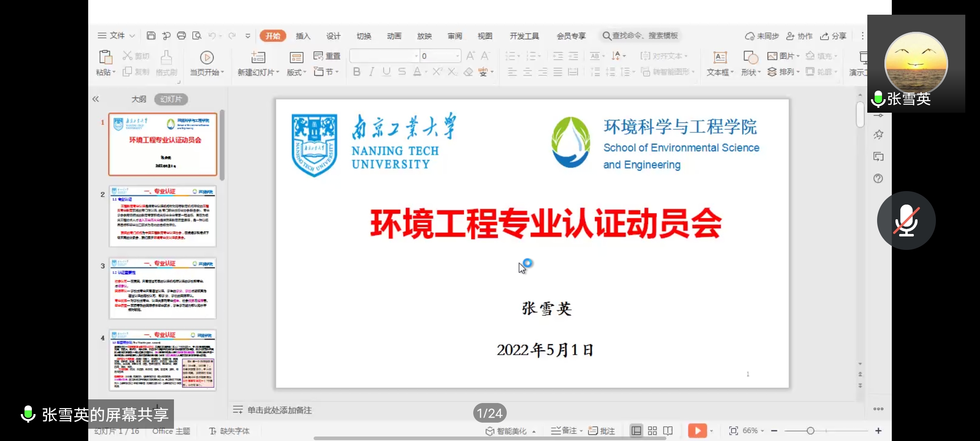The image size is (980, 441).
Task: Click the Print icon in top toolbar
Action: click(181, 36)
